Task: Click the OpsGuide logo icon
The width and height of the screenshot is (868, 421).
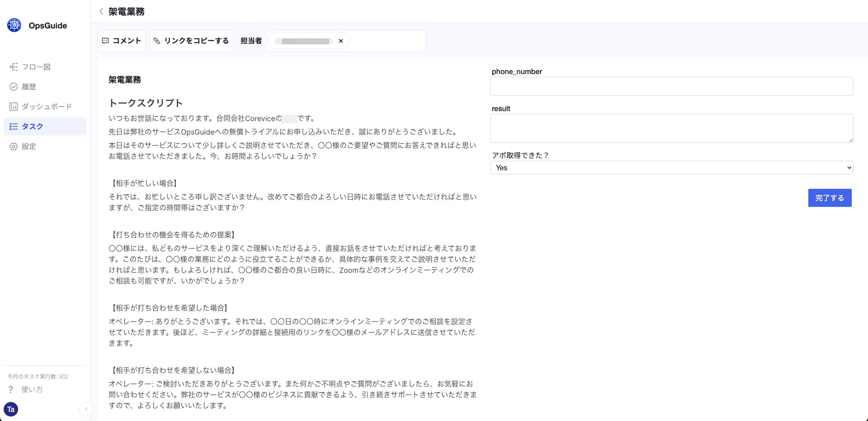Action: pyautogui.click(x=14, y=25)
